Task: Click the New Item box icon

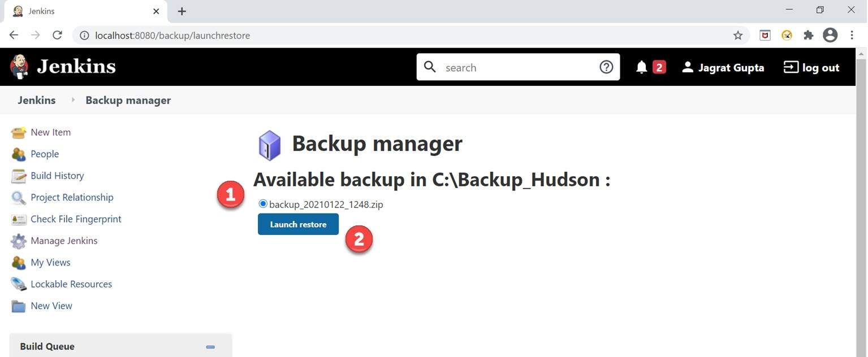Action: pyautogui.click(x=19, y=133)
